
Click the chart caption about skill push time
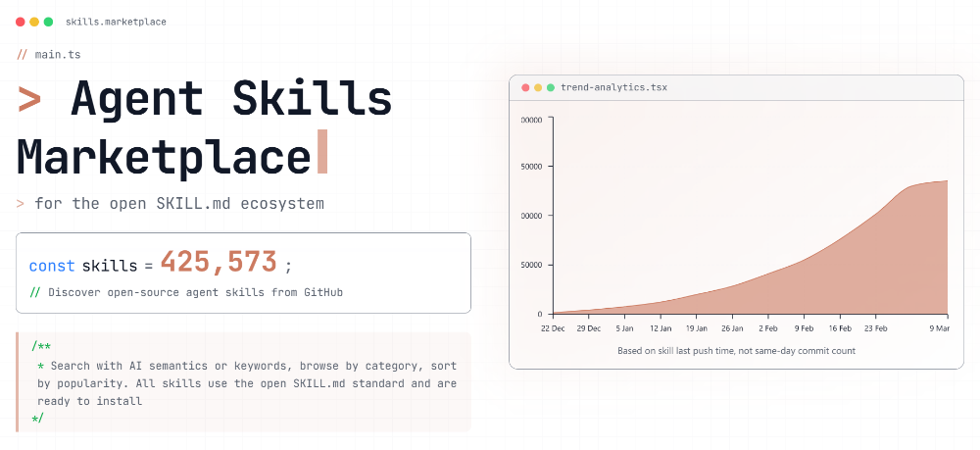[736, 350]
